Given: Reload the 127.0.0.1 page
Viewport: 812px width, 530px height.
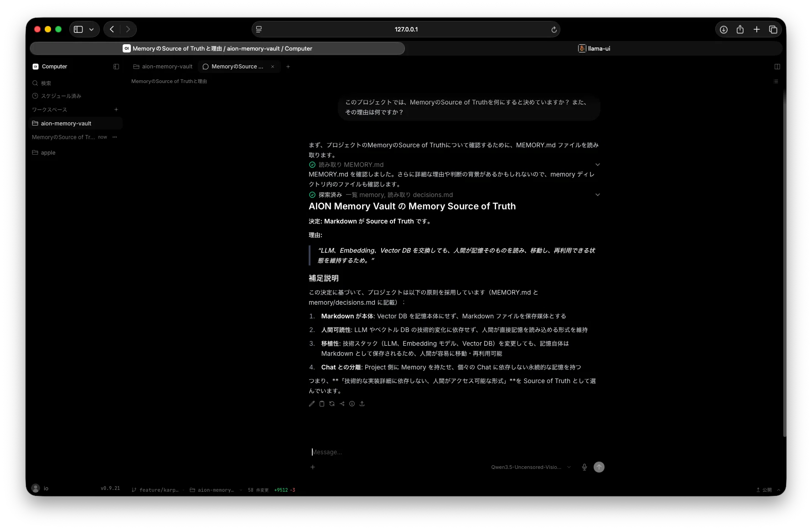Looking at the screenshot, I should pyautogui.click(x=554, y=30).
